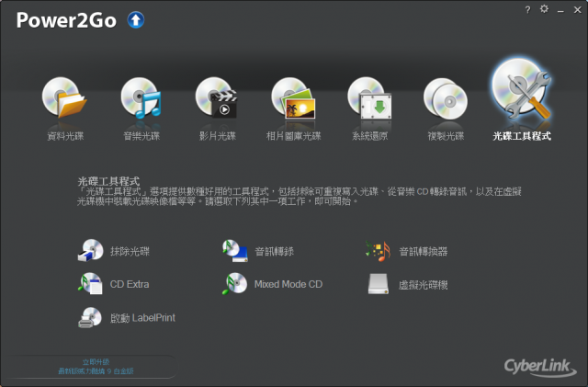Select the 系統還原 system recovery icon
The image size is (588, 387).
369,97
